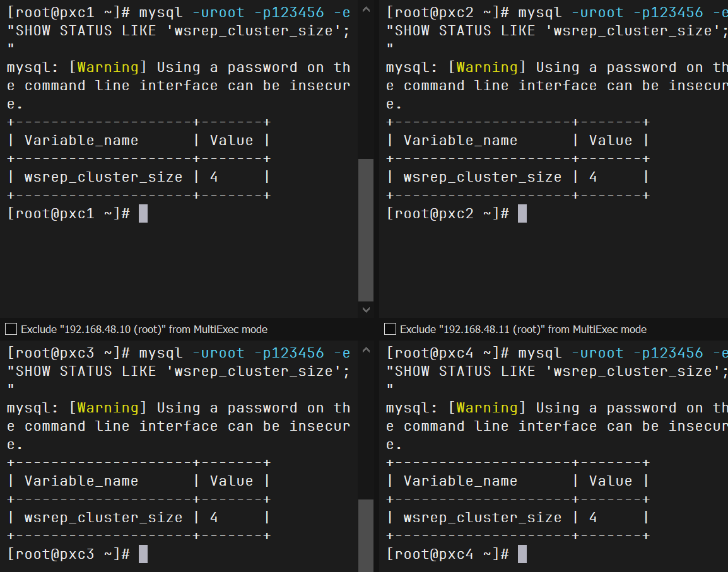Viewport: 728px width, 572px height.
Task: Click the -p123456 option in pxc3 command
Action: (x=293, y=353)
